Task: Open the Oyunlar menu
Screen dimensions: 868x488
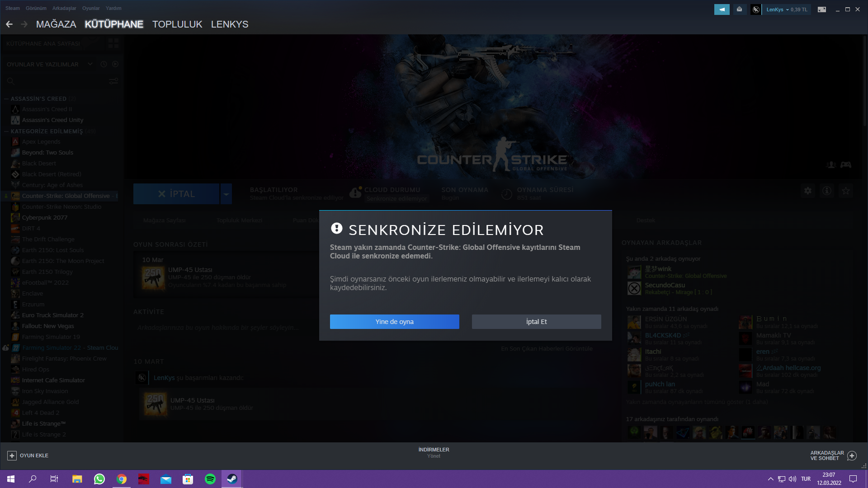Action: (x=91, y=8)
